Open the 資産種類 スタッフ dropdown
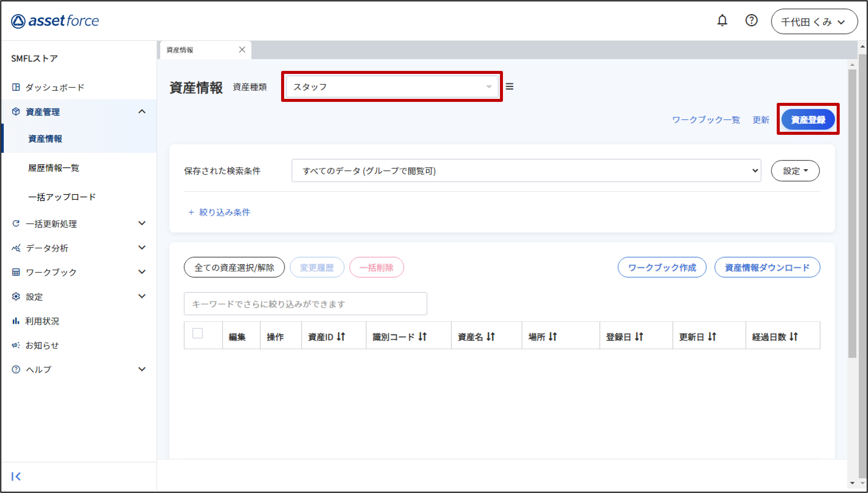Screen dimensions: 868x493 392,87
